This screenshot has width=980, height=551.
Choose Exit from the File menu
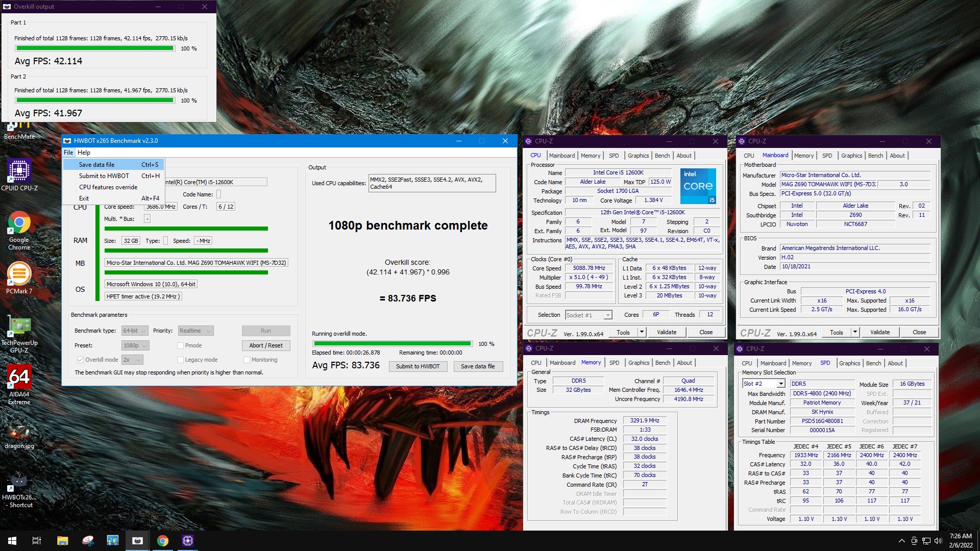[x=113, y=198]
